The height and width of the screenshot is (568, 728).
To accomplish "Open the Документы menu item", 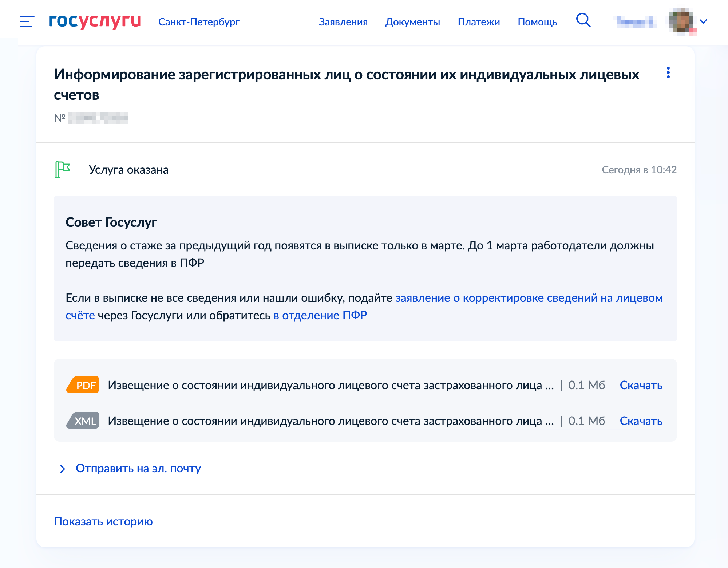I will (413, 22).
